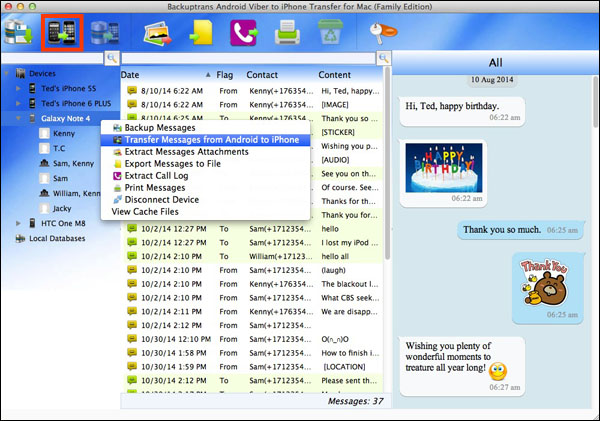Viewport: 600px width, 421px height.
Task: Click the registration key icon
Action: pos(383,32)
